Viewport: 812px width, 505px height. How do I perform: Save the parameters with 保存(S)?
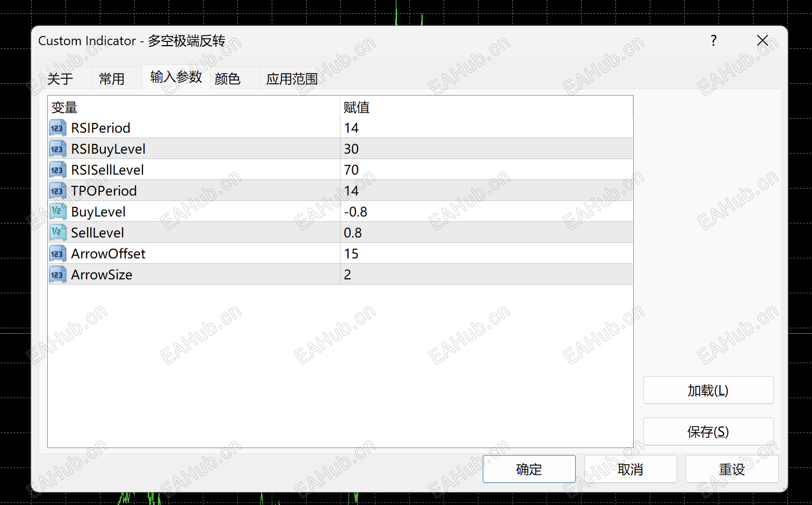point(708,431)
